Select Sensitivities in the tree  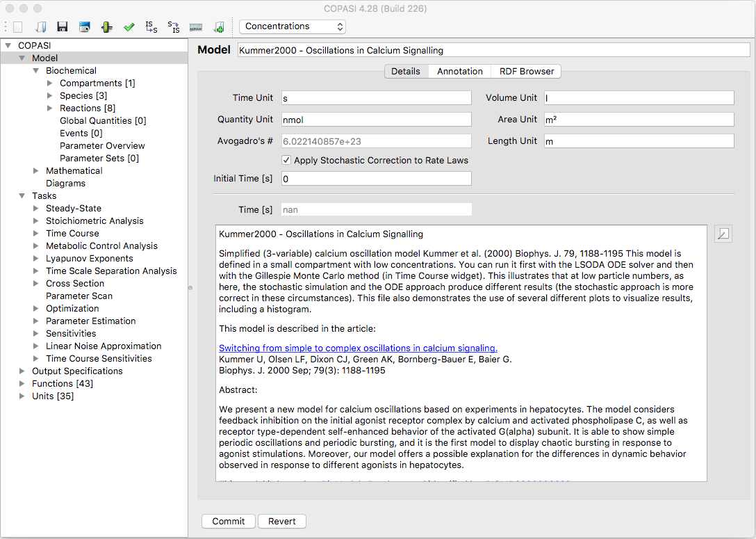(71, 334)
